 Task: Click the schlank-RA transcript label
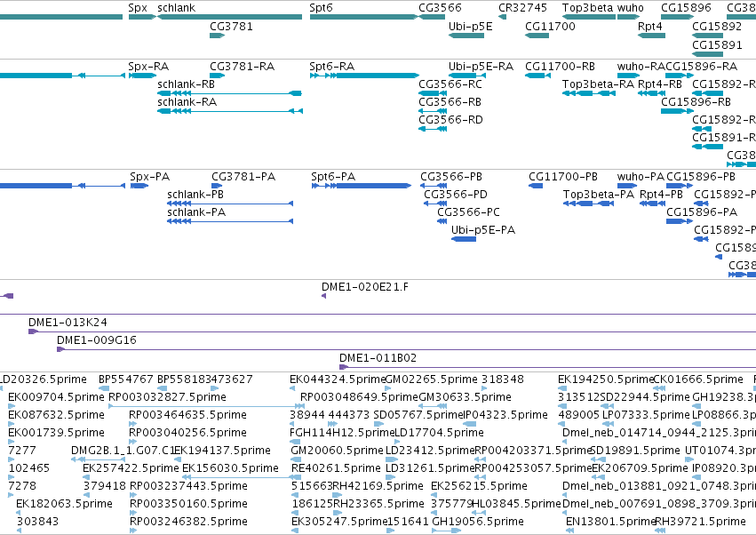coord(187,102)
